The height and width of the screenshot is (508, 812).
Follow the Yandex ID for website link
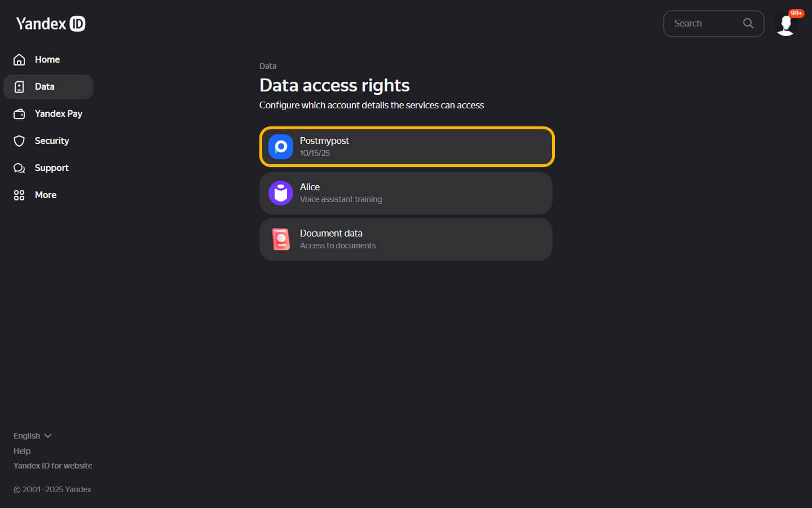53,466
